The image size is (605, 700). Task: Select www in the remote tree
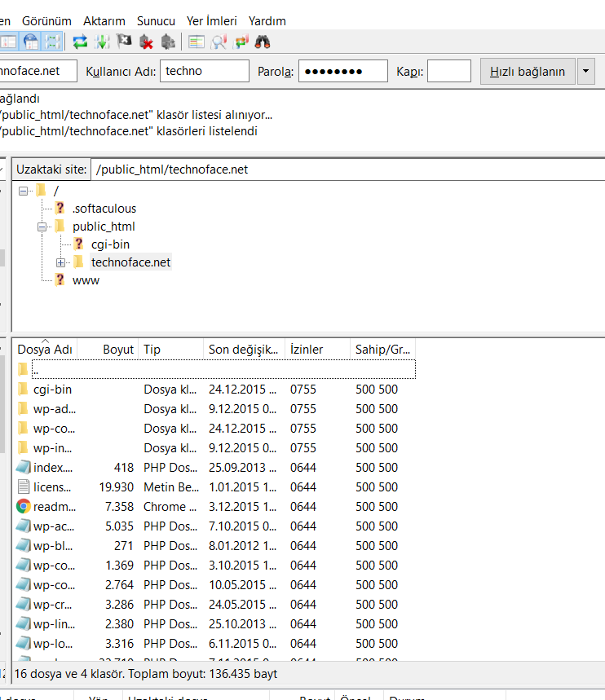click(x=86, y=280)
